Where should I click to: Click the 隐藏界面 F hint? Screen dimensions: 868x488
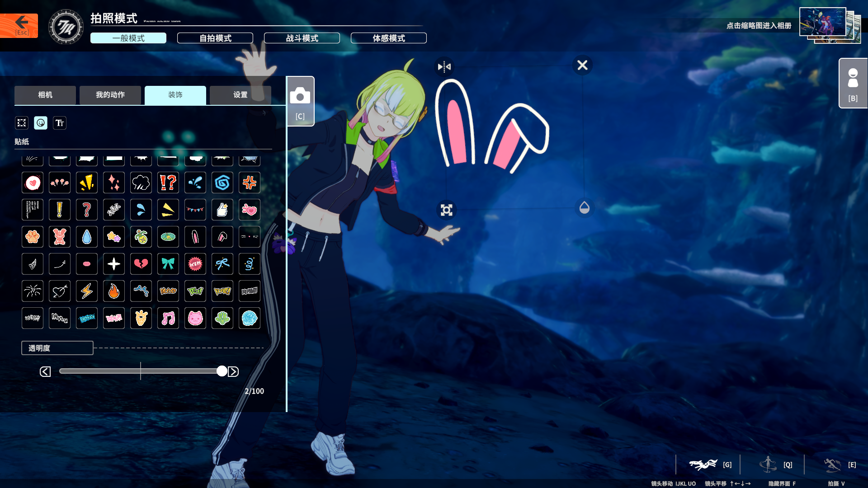point(782,483)
